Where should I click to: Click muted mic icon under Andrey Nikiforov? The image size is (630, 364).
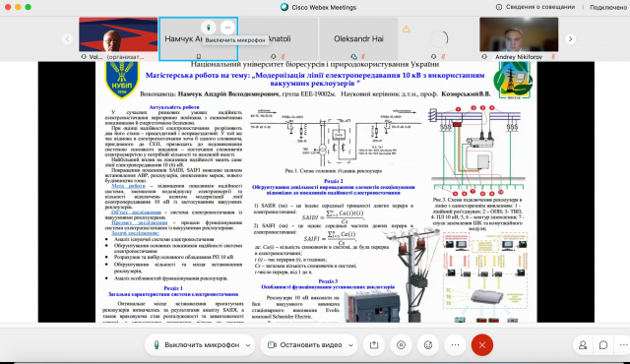tap(553, 57)
